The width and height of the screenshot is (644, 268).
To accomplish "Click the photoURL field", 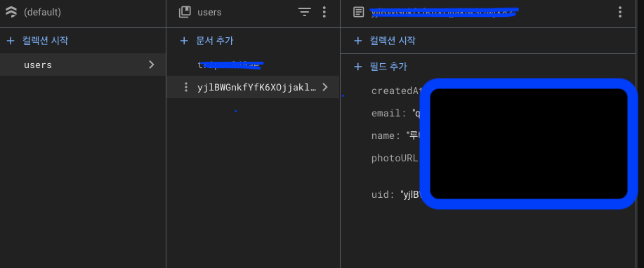I will pos(395,158).
